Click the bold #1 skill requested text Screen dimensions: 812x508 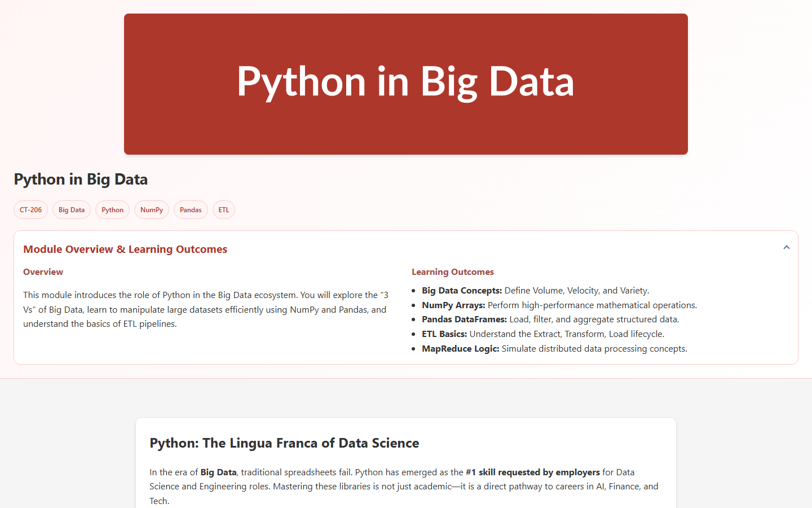[x=533, y=472]
